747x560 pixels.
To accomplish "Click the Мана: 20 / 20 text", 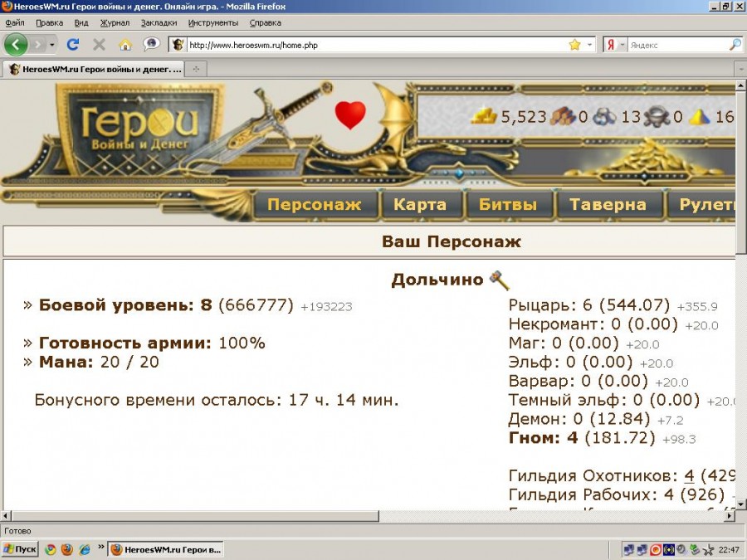I will point(99,362).
